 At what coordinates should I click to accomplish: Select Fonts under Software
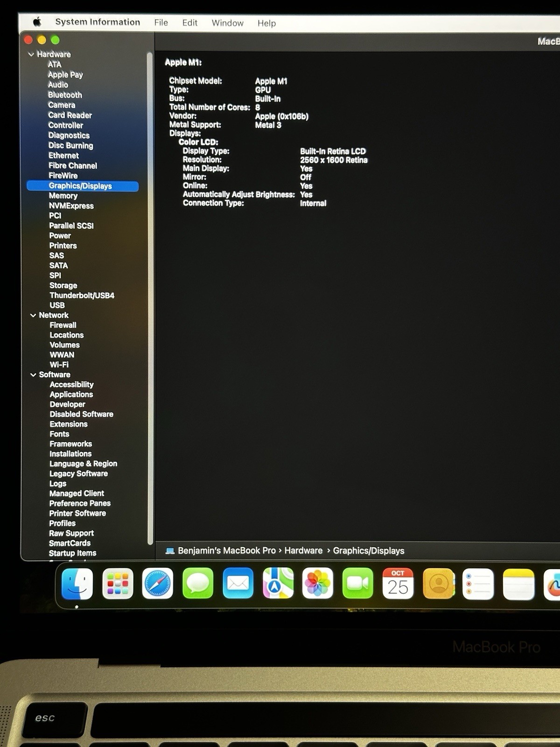59,434
